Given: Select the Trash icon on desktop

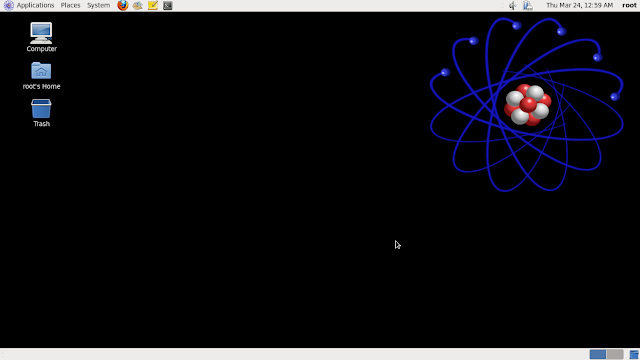Looking at the screenshot, I should (x=41, y=109).
